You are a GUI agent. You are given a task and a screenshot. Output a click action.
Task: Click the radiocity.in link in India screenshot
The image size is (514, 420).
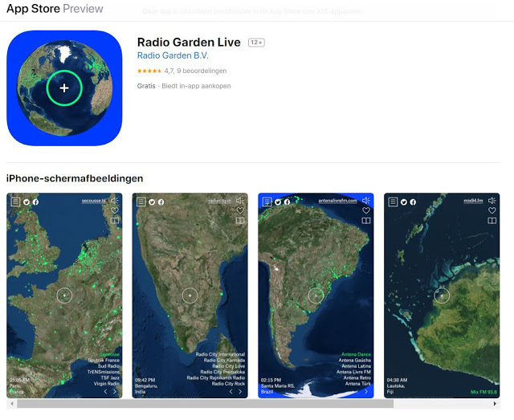[219, 201]
